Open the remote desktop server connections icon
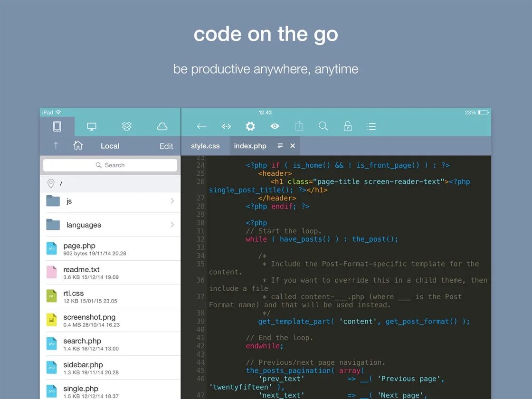532x399 pixels. point(92,126)
